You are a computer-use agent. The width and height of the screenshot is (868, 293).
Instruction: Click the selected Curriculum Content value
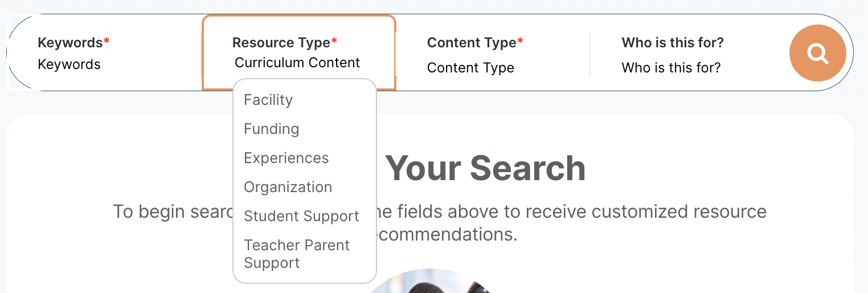(x=297, y=63)
